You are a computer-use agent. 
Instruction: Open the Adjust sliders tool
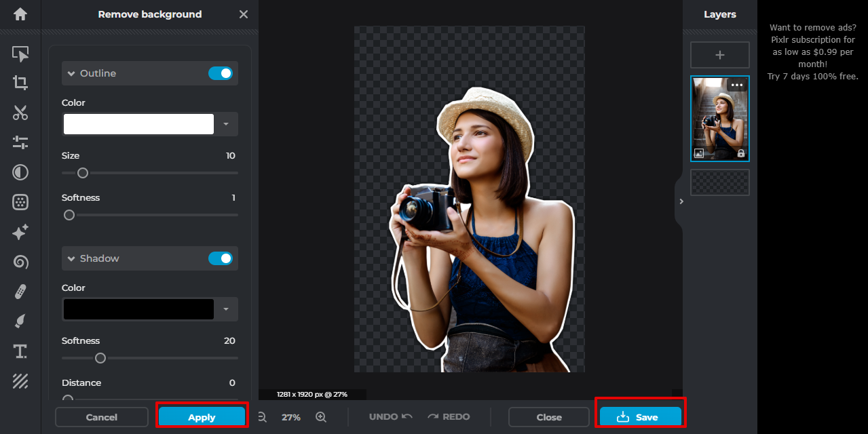pos(20,142)
